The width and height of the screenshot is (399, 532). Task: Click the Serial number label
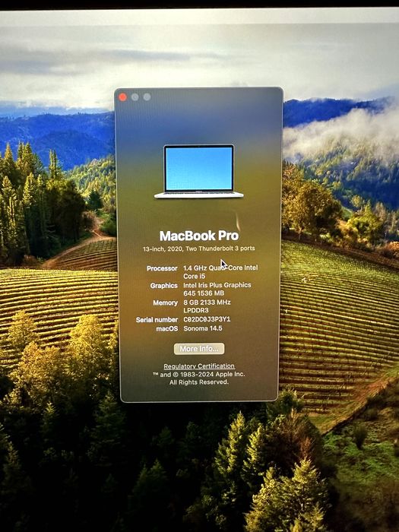tap(157, 320)
